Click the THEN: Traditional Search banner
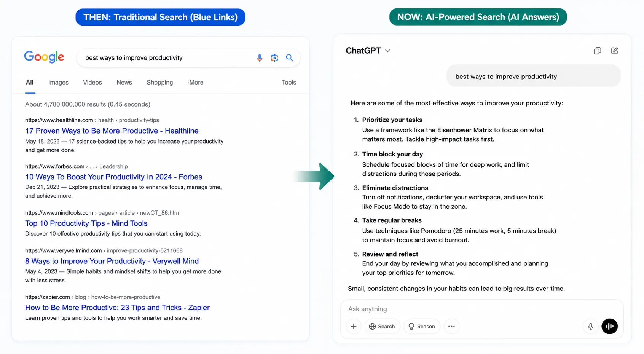The height and width of the screenshot is (354, 644). click(x=160, y=17)
